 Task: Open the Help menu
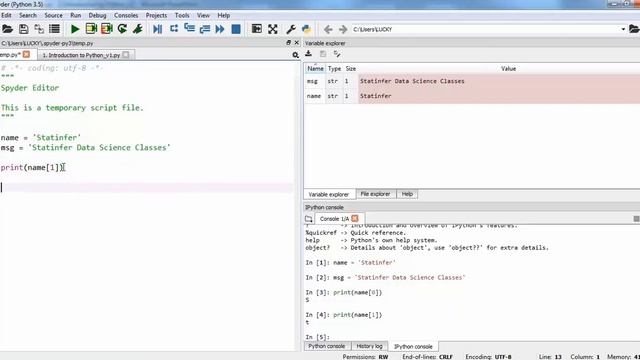(224, 16)
